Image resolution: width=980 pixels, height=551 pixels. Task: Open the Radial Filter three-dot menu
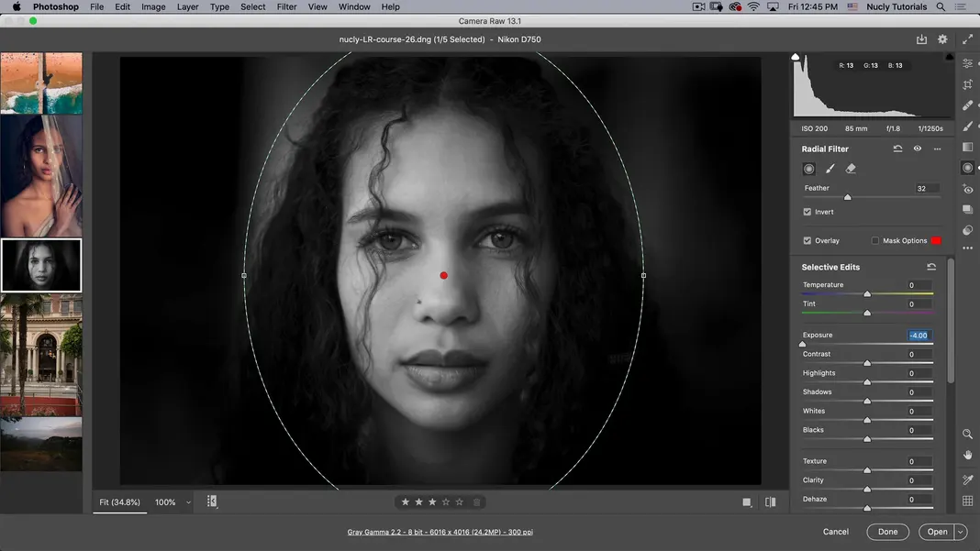(937, 149)
